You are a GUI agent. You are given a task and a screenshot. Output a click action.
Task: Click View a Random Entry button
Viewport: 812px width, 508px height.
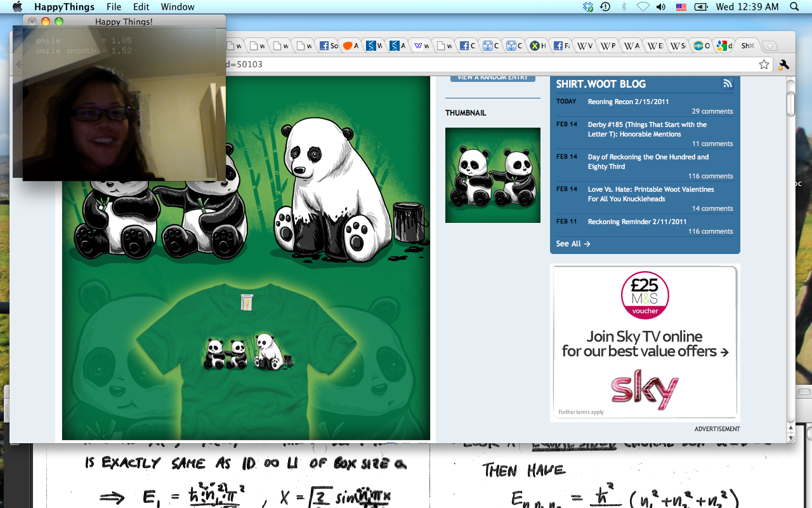click(492, 77)
